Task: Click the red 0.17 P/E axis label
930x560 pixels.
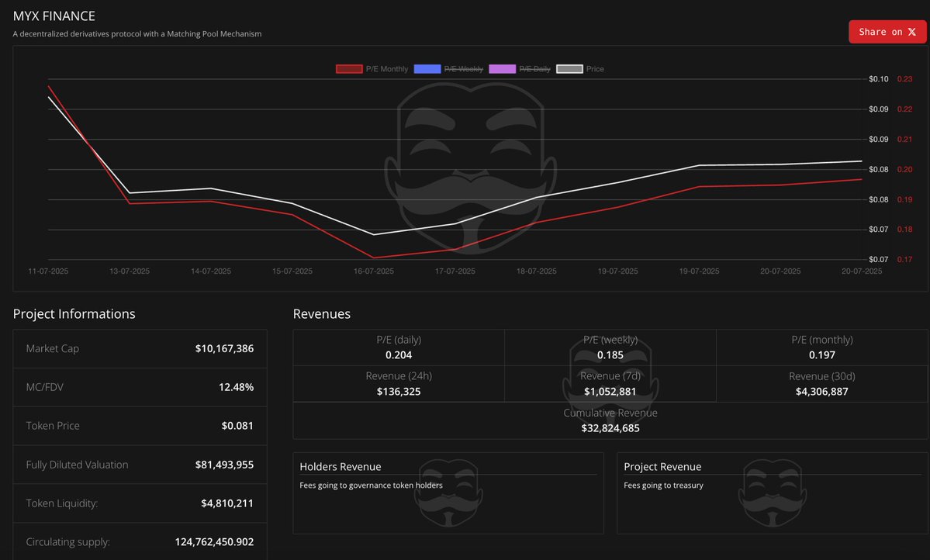Action: point(904,259)
